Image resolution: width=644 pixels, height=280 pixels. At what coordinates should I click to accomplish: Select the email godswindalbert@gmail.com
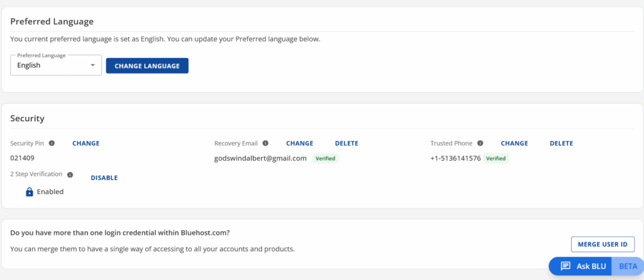260,158
